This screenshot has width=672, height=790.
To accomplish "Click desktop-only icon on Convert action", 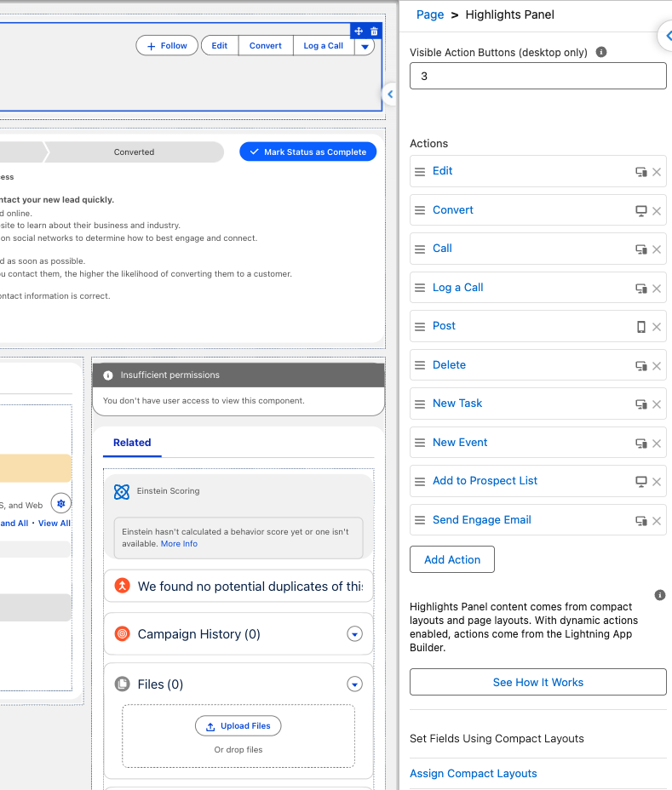I will (x=640, y=210).
